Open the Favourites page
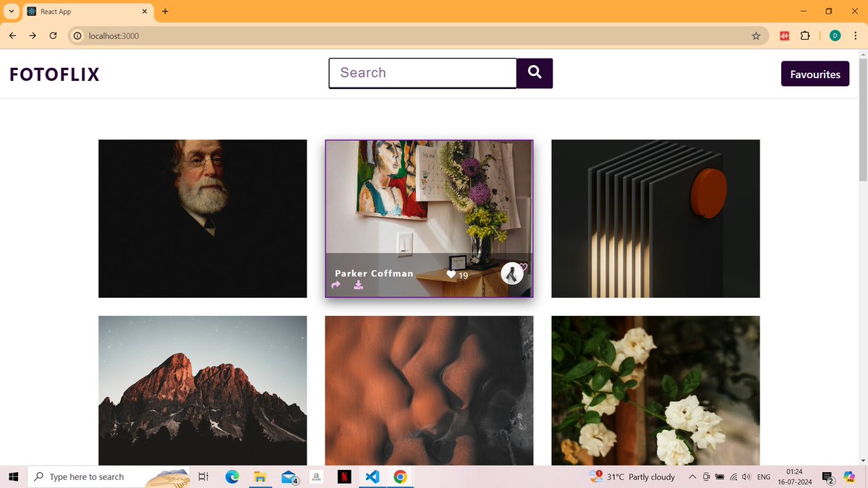Image resolution: width=868 pixels, height=488 pixels. pyautogui.click(x=815, y=74)
